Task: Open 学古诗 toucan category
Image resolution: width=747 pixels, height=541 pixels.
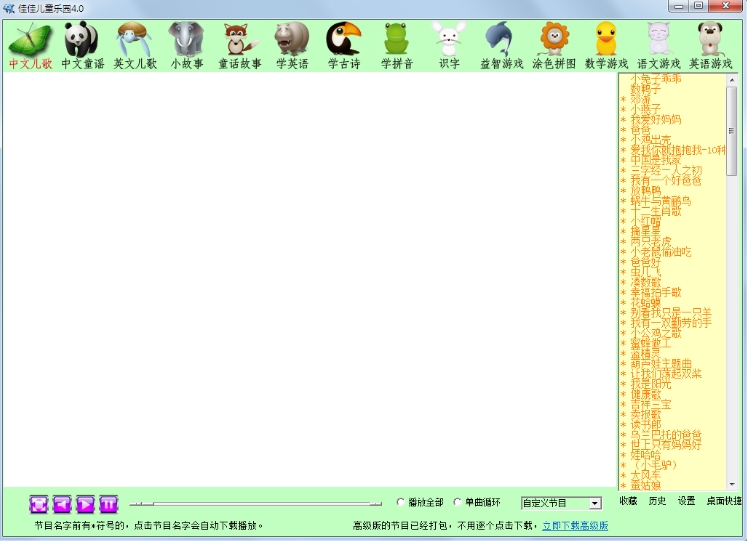Action: pos(344,46)
